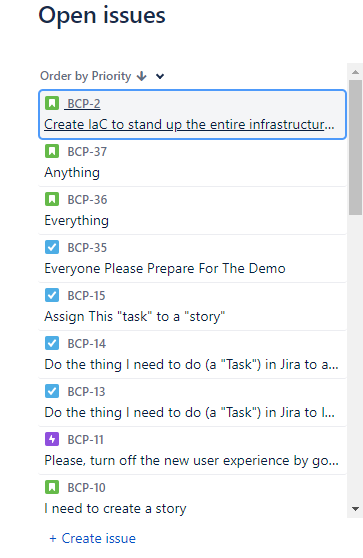Select issue key BCP-11
This screenshot has height=558, width=363.
point(85,440)
